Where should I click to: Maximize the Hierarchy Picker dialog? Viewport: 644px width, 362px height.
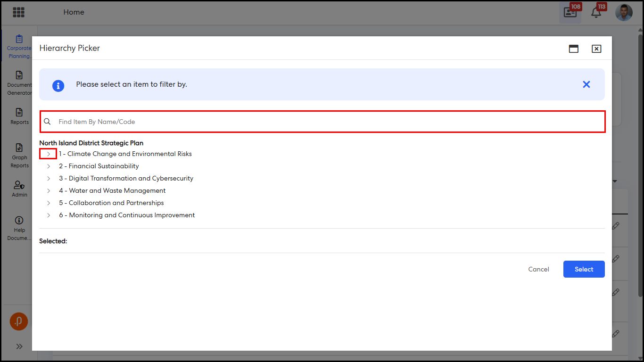(x=573, y=49)
